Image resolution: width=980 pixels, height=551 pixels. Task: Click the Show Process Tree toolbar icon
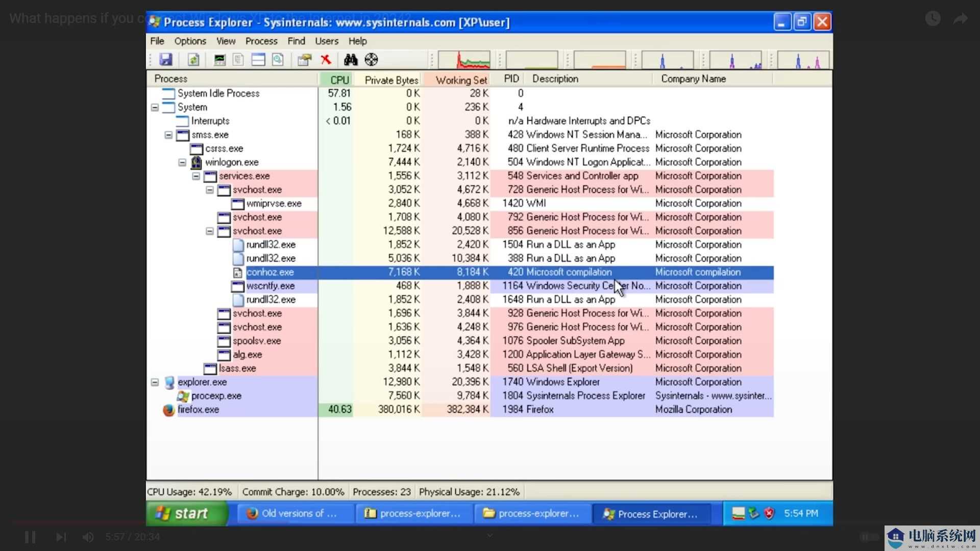point(238,60)
